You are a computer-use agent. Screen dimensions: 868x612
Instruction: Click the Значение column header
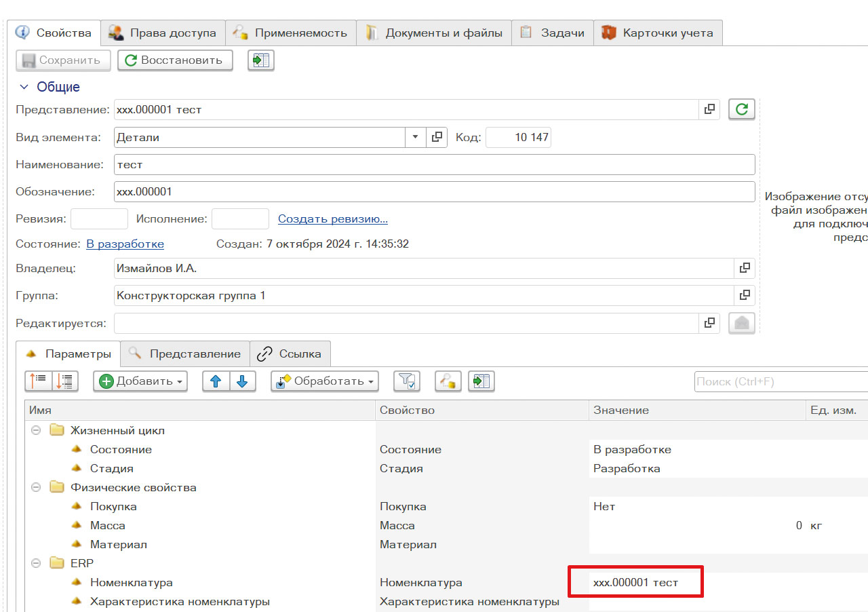click(697, 410)
